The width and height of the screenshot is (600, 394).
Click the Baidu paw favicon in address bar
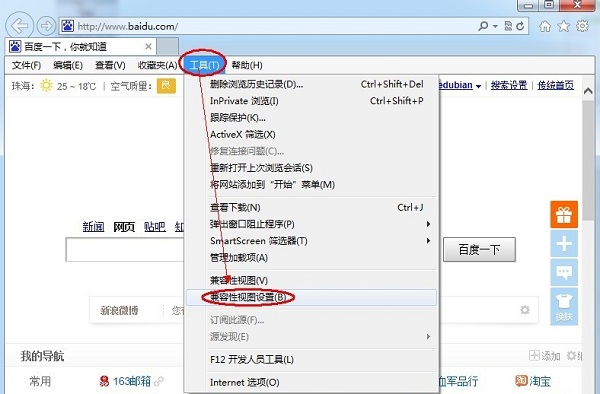[x=68, y=26]
